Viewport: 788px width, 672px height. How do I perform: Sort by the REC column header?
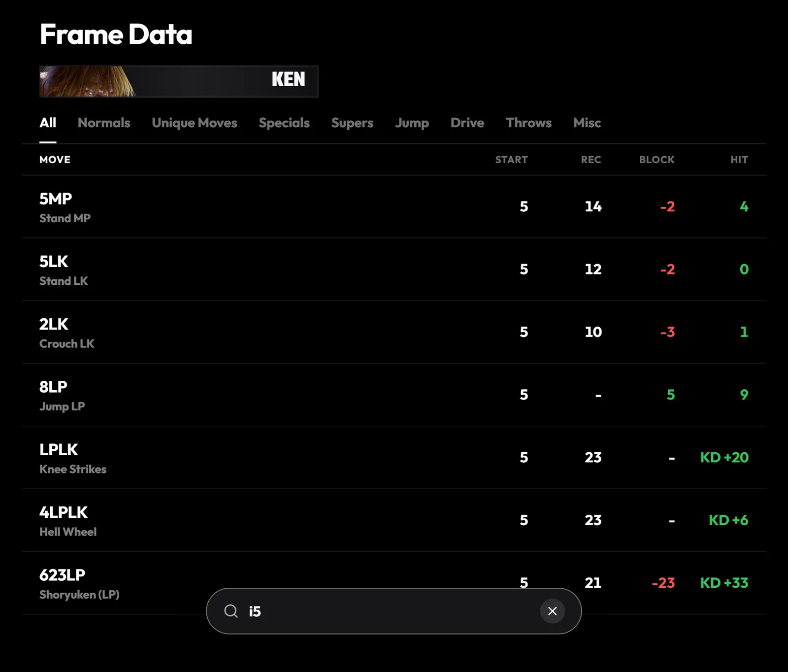point(591,160)
